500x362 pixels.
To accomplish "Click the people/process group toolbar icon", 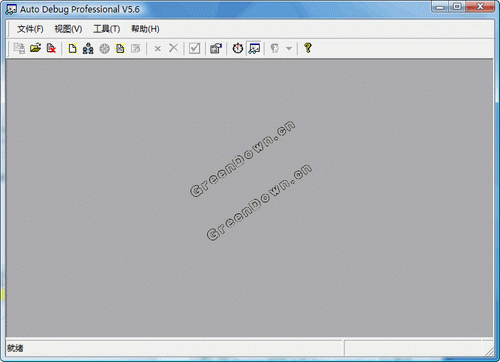I will [x=88, y=48].
